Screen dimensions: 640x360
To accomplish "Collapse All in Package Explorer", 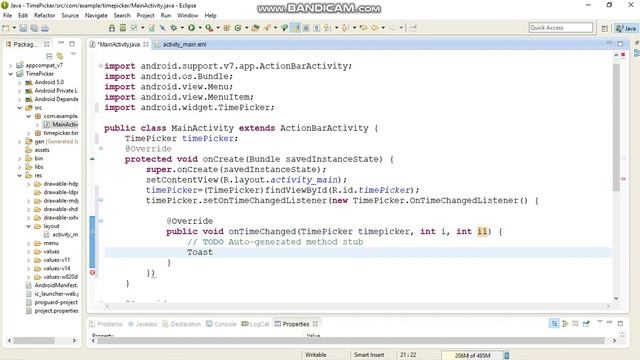I will (49, 56).
